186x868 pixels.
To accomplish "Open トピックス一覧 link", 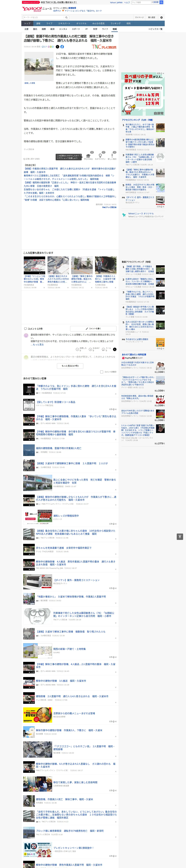I will point(156,29).
